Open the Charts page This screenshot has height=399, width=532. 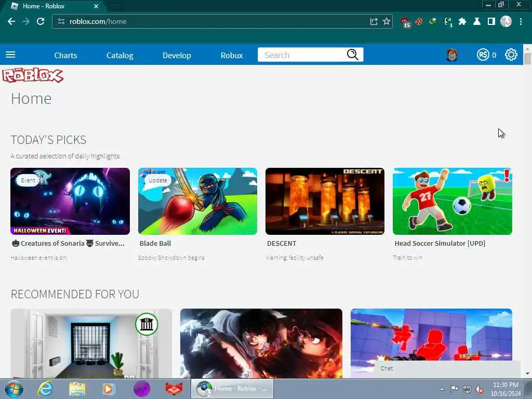pos(65,55)
